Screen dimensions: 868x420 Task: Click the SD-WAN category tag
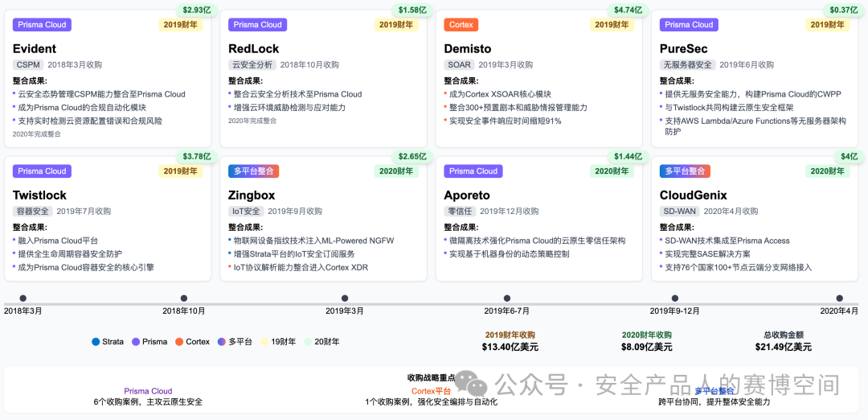pos(680,211)
